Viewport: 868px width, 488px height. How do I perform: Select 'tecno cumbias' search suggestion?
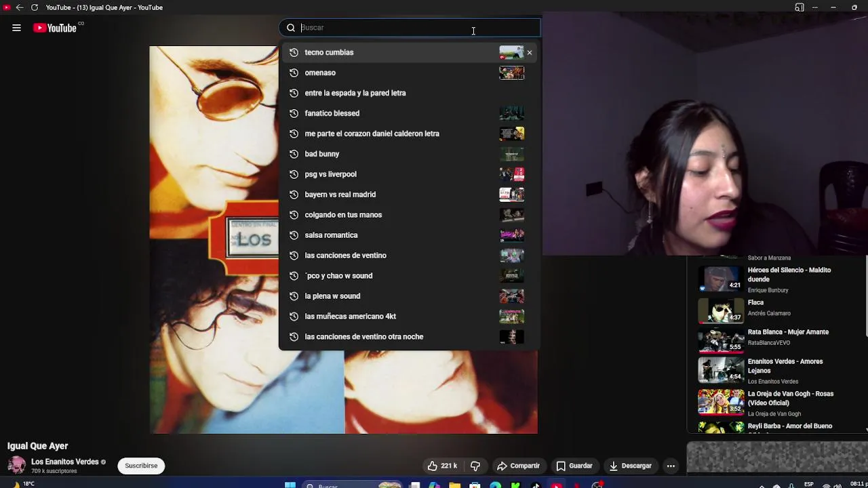point(329,52)
